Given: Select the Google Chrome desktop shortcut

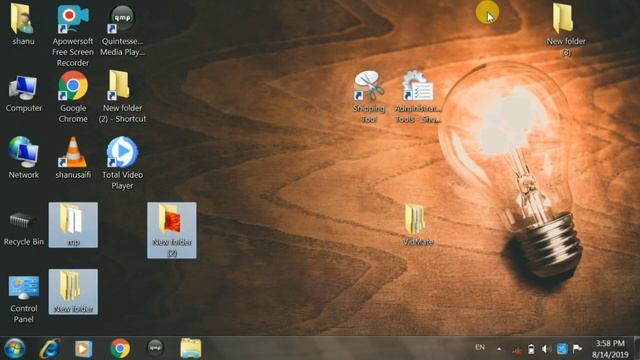Looking at the screenshot, I should [x=73, y=97].
